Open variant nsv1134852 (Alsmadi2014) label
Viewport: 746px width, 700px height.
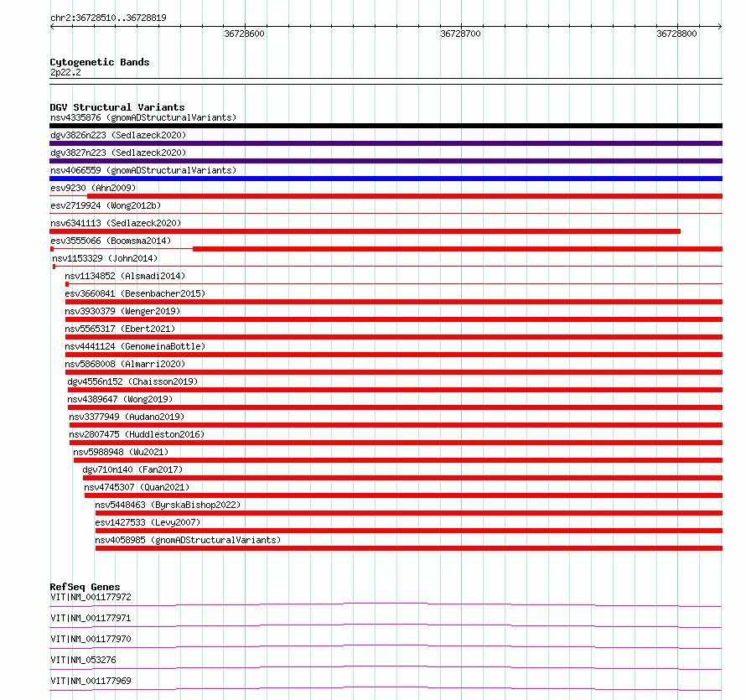point(125,276)
